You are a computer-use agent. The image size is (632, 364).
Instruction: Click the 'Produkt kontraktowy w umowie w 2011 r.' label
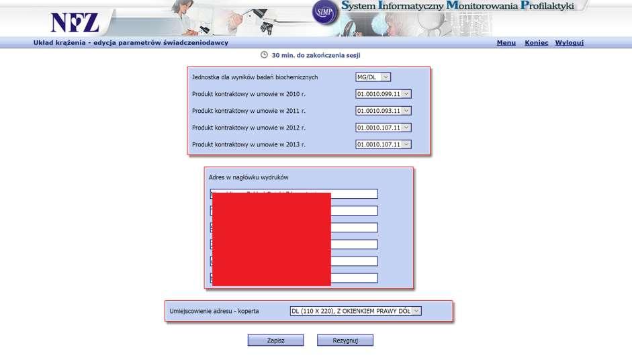pos(249,111)
